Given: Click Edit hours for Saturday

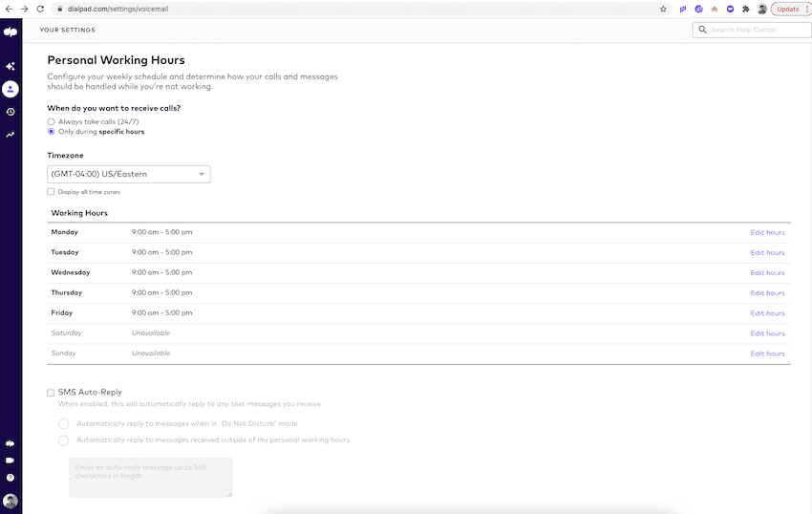Looking at the screenshot, I should tap(767, 333).
